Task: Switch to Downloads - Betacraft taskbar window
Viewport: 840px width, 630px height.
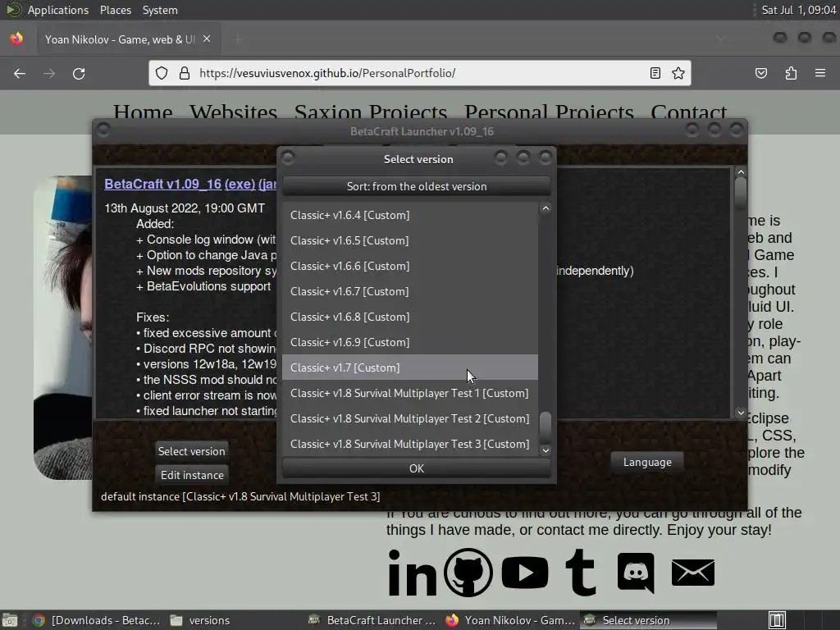Action: click(97, 620)
